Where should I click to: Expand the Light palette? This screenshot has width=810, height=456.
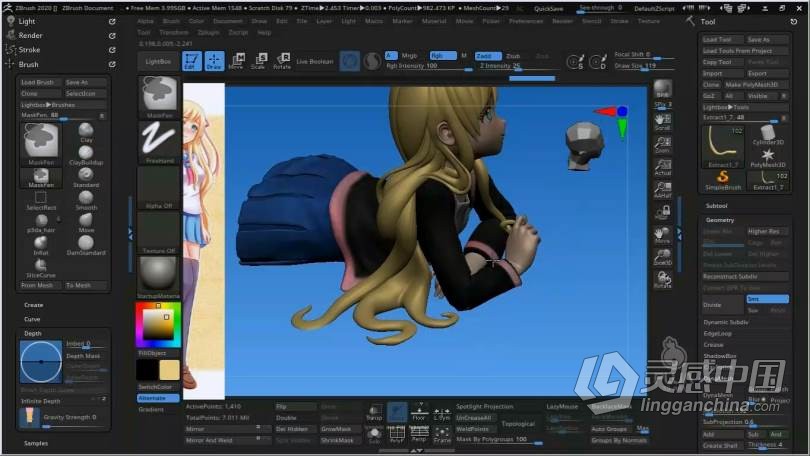click(x=26, y=21)
